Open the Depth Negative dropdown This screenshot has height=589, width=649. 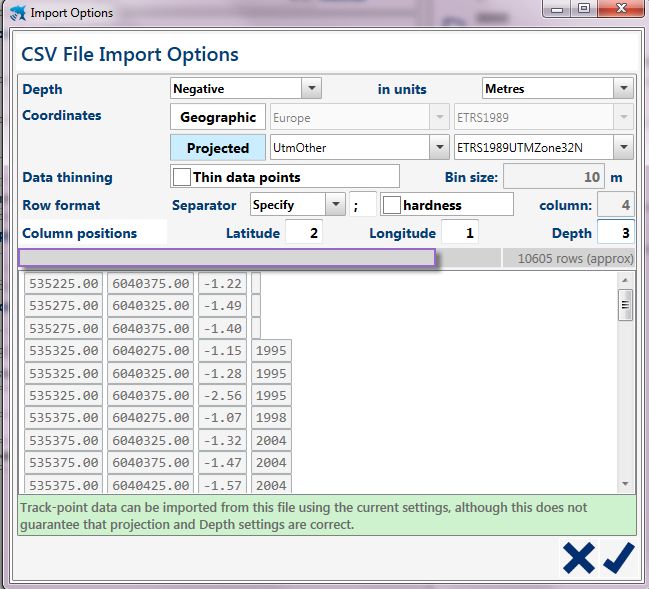pos(311,89)
